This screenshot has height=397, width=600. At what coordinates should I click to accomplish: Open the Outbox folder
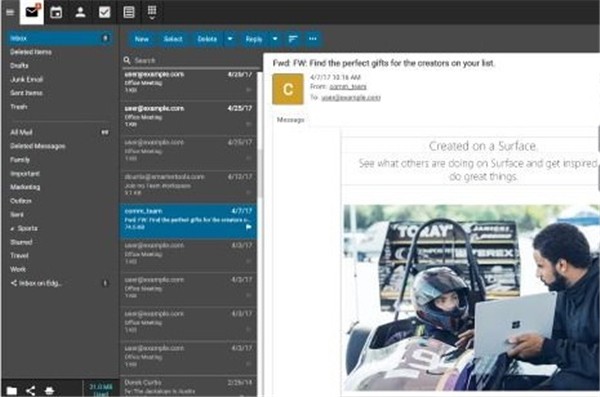coord(21,201)
